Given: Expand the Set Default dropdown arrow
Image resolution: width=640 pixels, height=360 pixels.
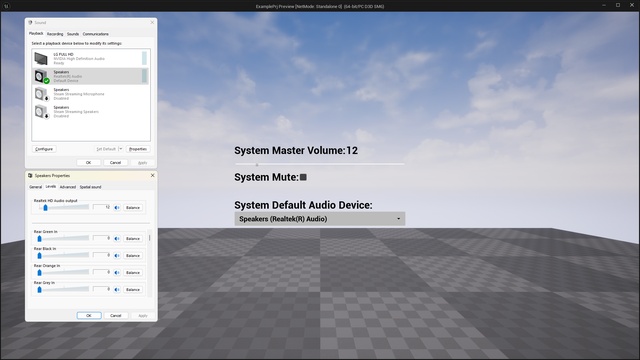Looking at the screenshot, I should pos(120,149).
